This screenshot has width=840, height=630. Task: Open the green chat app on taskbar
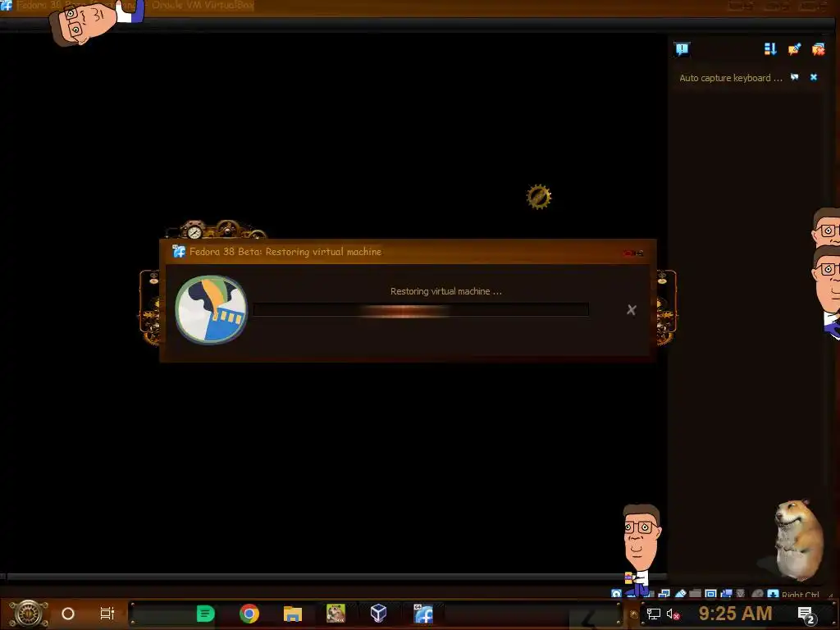(x=205, y=614)
